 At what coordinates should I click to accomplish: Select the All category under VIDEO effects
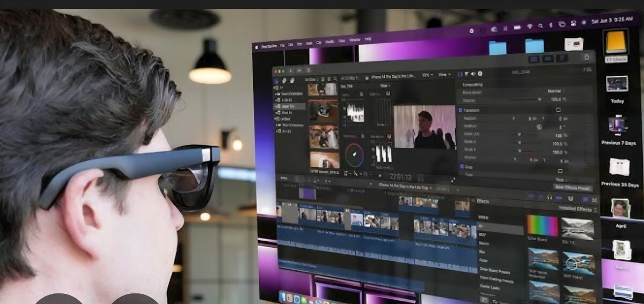click(x=500, y=228)
